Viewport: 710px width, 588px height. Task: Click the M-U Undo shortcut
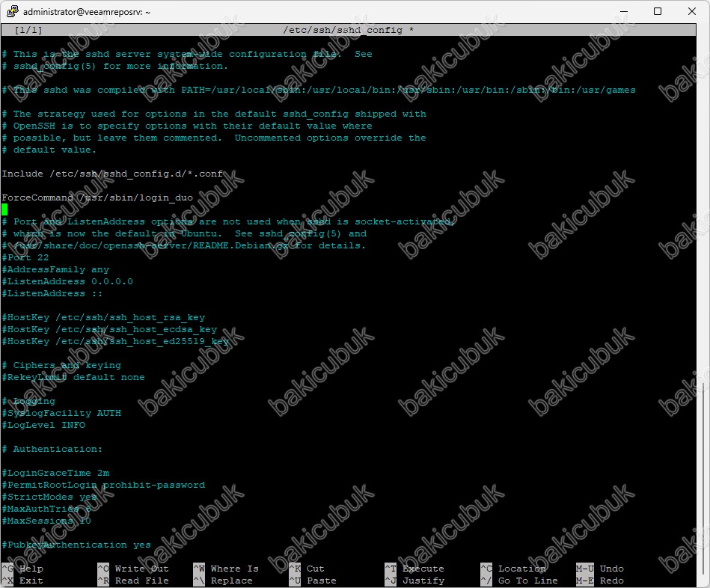600,569
